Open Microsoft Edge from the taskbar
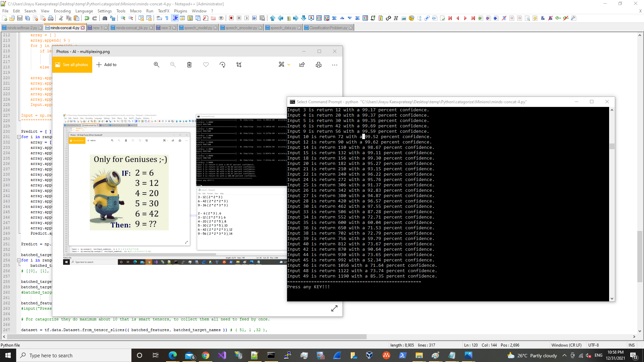Viewport: 644px width, 362px height. [x=173, y=355]
